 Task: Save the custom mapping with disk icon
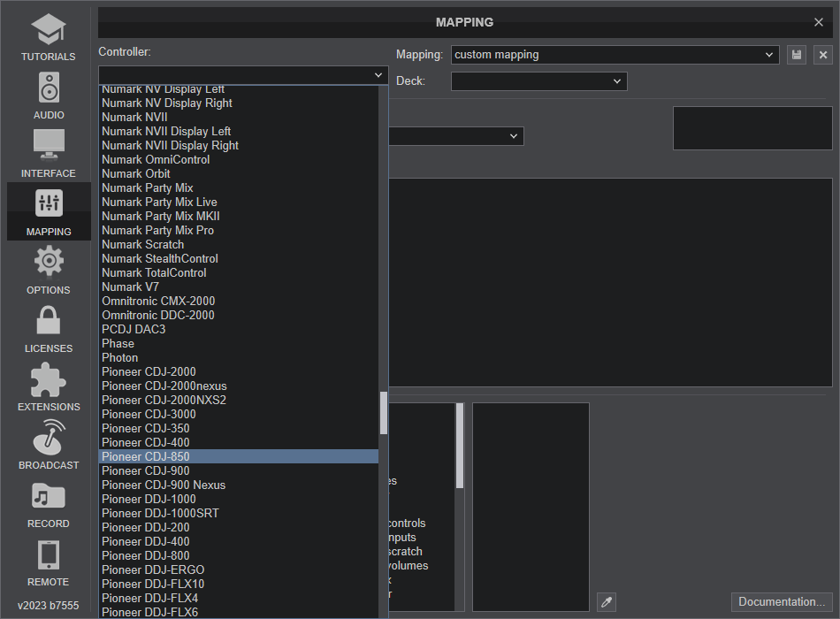coord(797,55)
